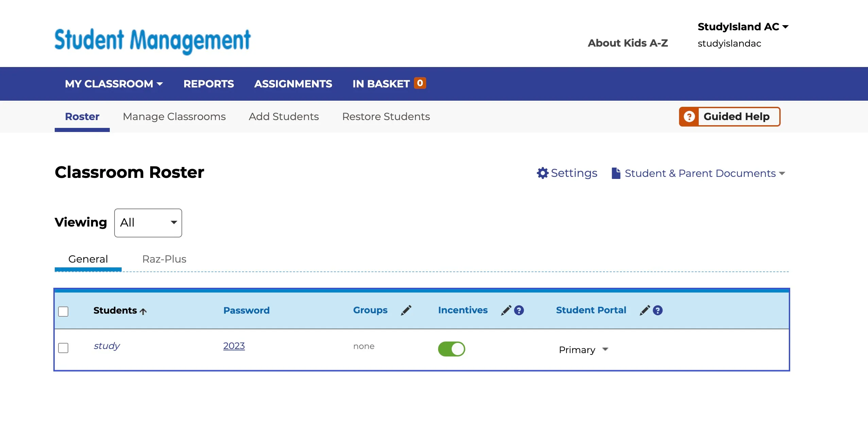Switch to the Raz-Plus tab
The width and height of the screenshot is (868, 432).
pos(164,259)
